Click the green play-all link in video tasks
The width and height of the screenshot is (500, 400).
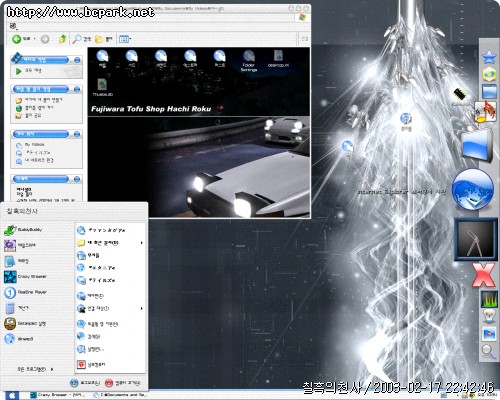coord(28,71)
